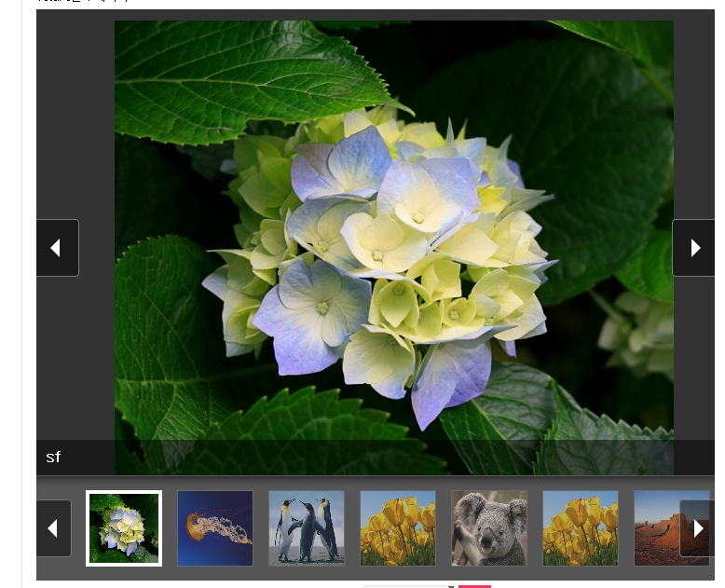Viewport: 725px width, 588px height.
Task: Choose the second yellow tulips thumbnail
Action: point(581,528)
